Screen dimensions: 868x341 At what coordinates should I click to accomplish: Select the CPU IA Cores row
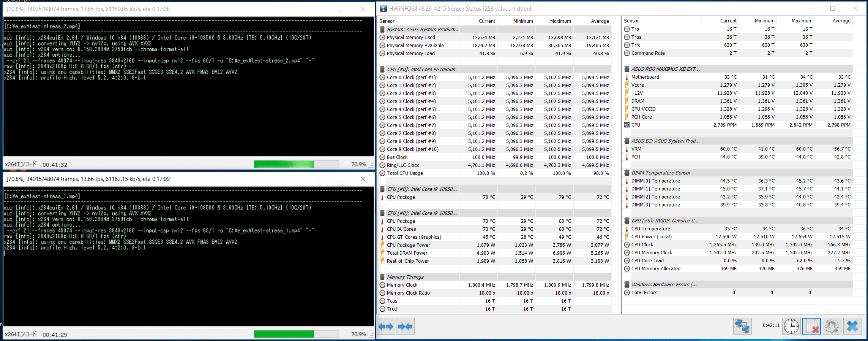click(495, 229)
